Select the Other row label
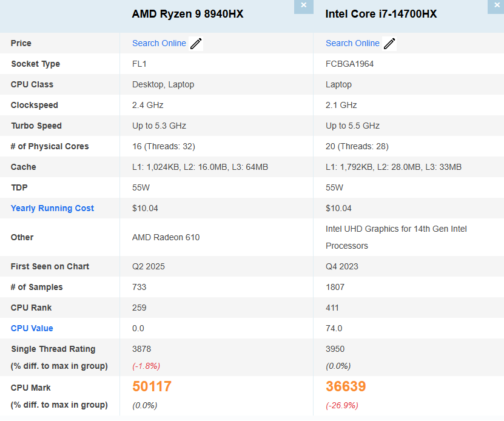 pyautogui.click(x=22, y=237)
